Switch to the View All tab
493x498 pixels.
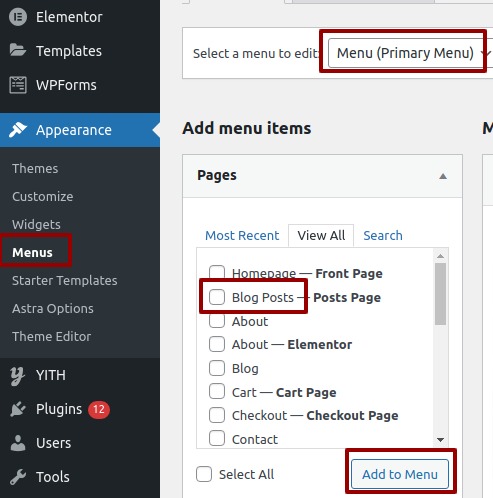(321, 235)
